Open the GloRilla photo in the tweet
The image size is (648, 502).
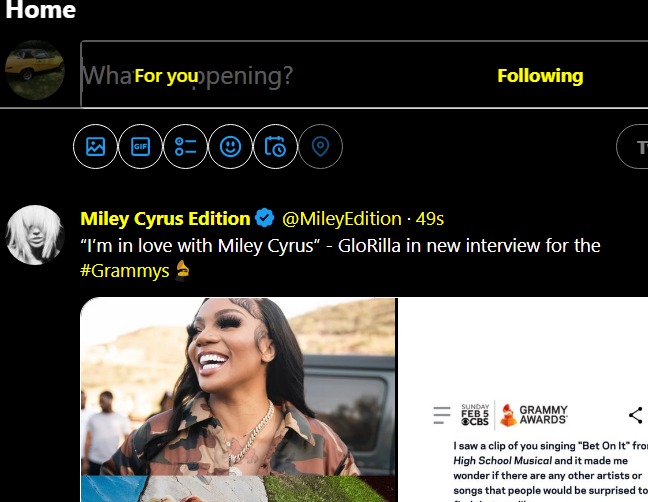click(x=238, y=386)
